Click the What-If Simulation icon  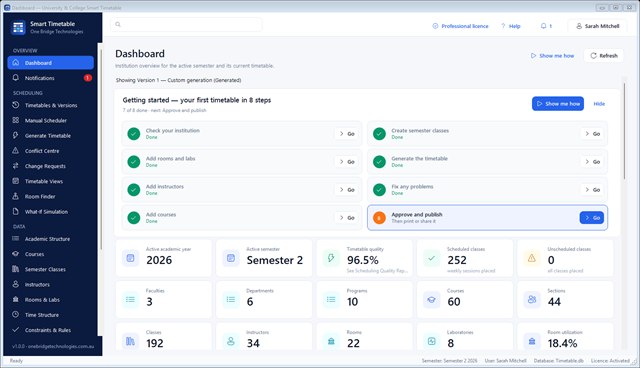(x=16, y=211)
